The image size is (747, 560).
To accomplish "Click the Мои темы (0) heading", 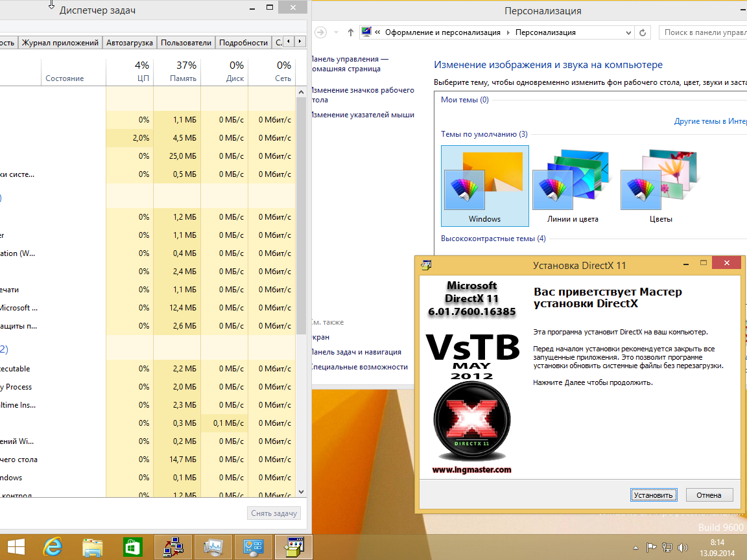I will click(464, 100).
